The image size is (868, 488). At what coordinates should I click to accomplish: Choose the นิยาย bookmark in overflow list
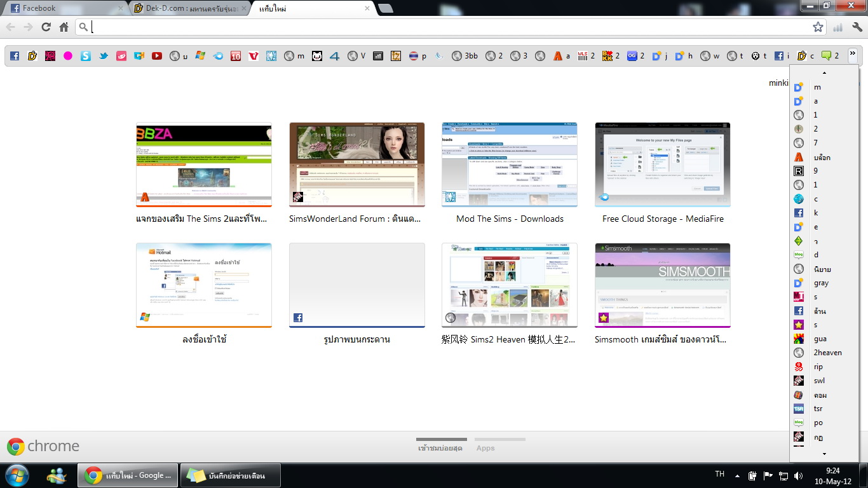824,269
